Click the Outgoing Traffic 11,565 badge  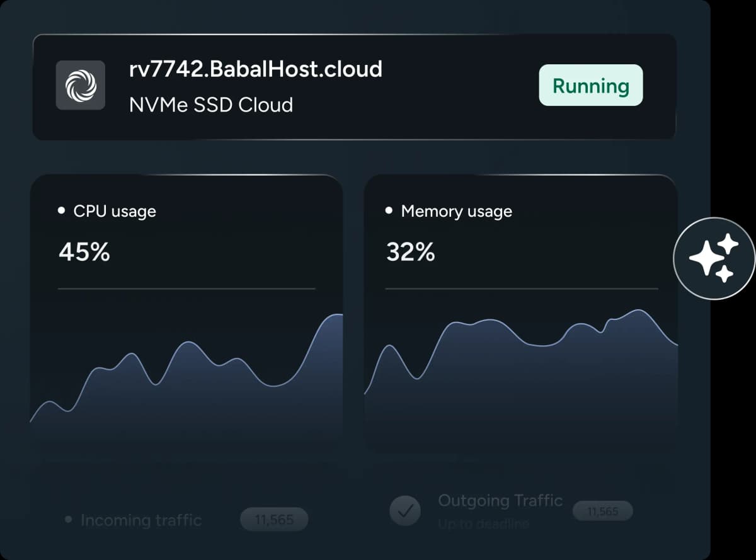(x=603, y=511)
